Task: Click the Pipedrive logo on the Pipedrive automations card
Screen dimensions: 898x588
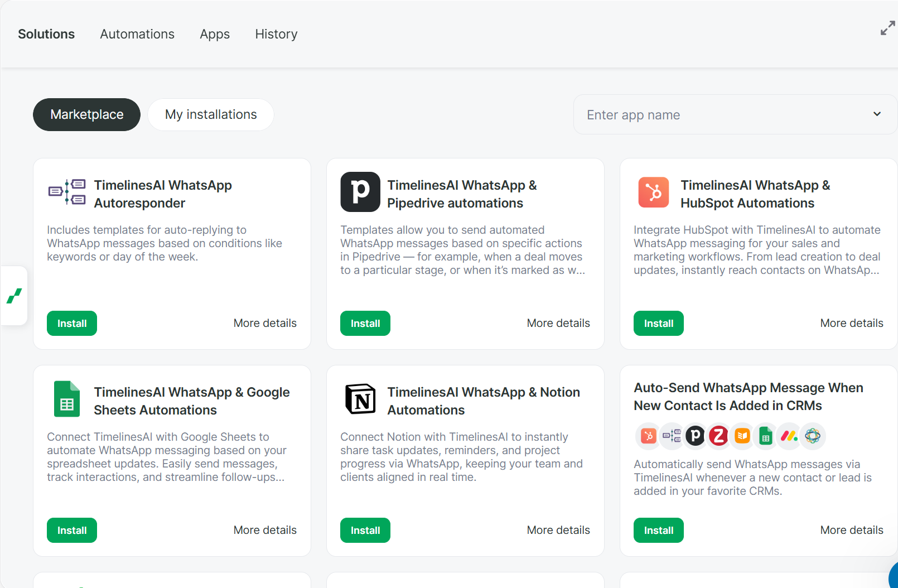Action: pyautogui.click(x=360, y=192)
